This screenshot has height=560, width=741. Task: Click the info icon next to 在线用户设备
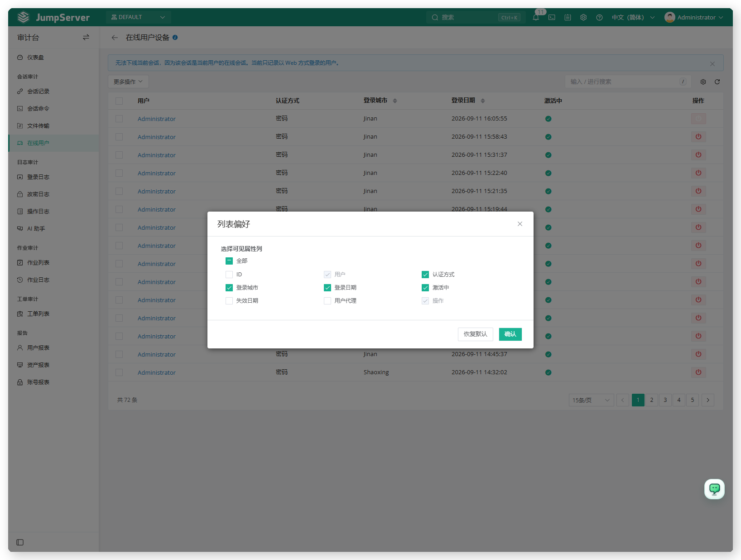pos(175,38)
